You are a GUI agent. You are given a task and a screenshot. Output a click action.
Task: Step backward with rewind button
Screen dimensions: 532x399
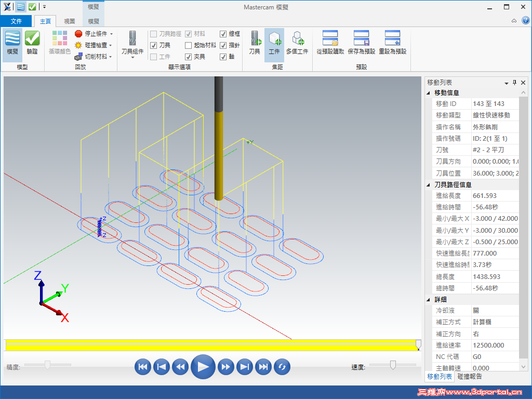click(x=180, y=367)
